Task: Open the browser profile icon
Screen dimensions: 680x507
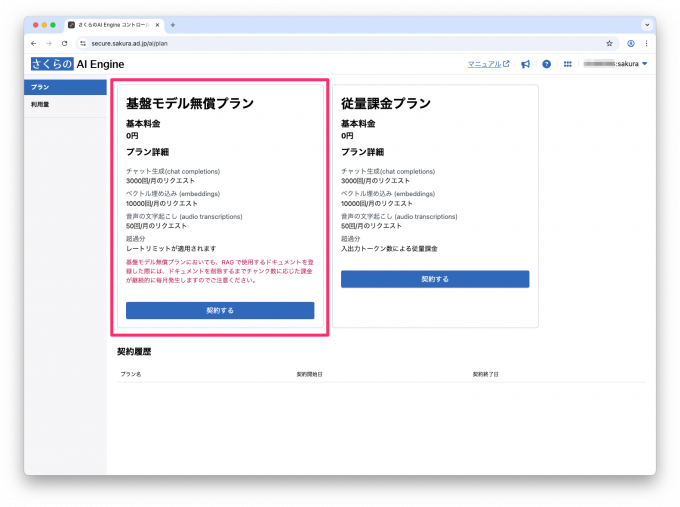Action: pyautogui.click(x=631, y=43)
